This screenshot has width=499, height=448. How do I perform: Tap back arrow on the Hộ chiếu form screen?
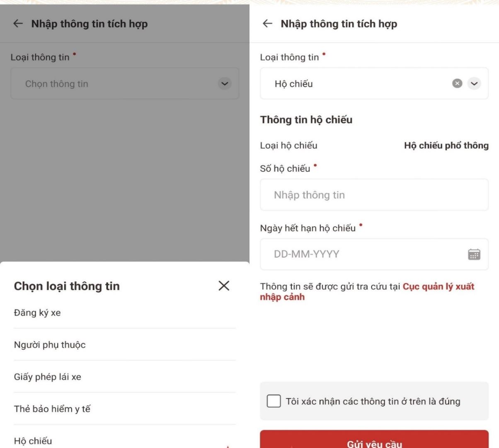click(268, 24)
